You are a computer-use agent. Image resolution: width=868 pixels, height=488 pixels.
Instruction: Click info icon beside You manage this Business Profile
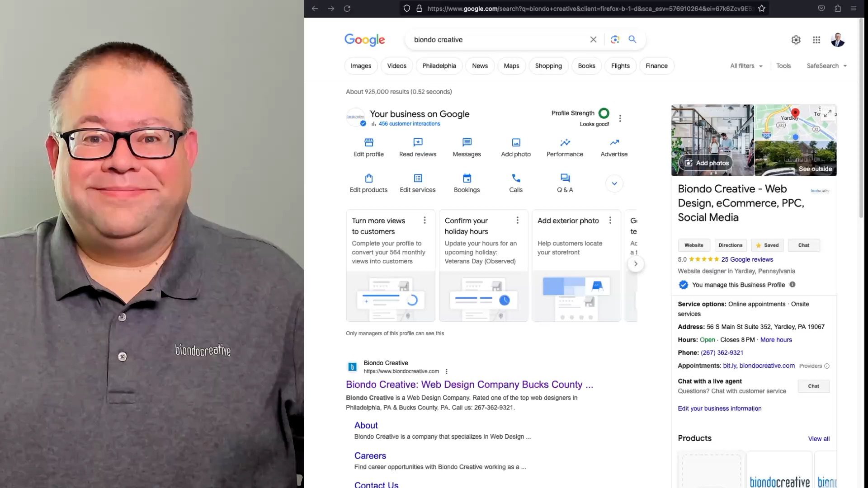pyautogui.click(x=792, y=285)
